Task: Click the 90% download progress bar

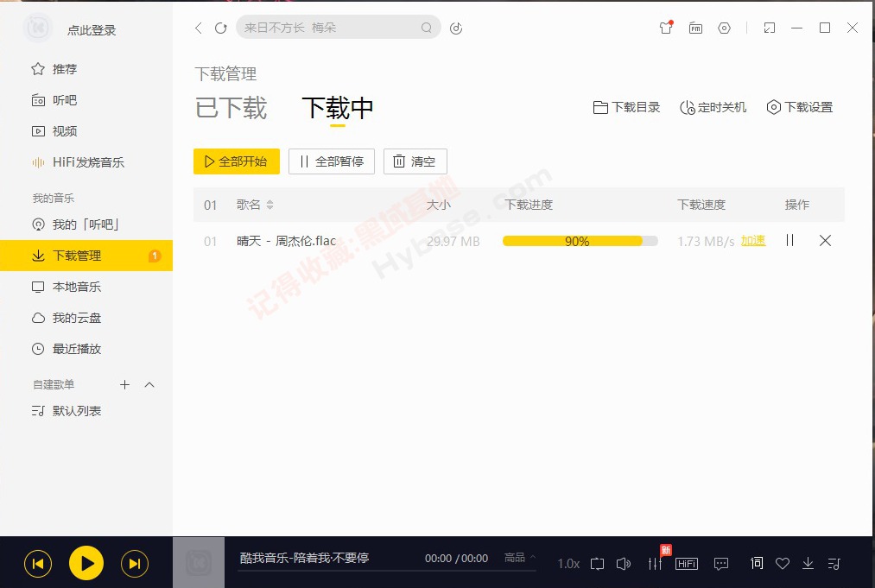Action: 580,241
